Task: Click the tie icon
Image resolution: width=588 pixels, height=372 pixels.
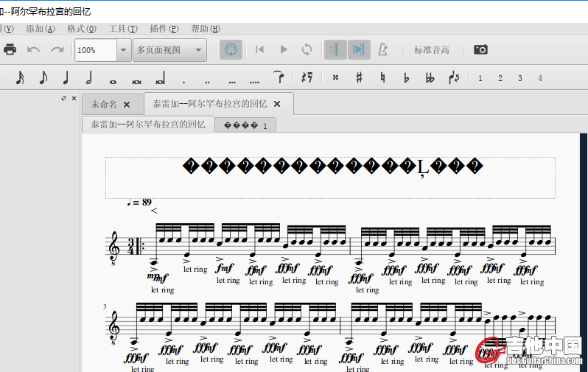Action: (279, 77)
